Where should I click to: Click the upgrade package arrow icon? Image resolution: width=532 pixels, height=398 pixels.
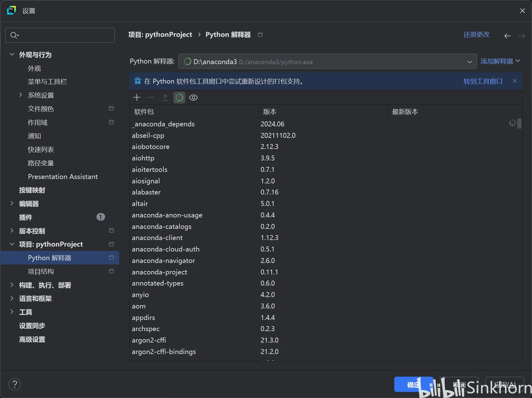click(165, 98)
